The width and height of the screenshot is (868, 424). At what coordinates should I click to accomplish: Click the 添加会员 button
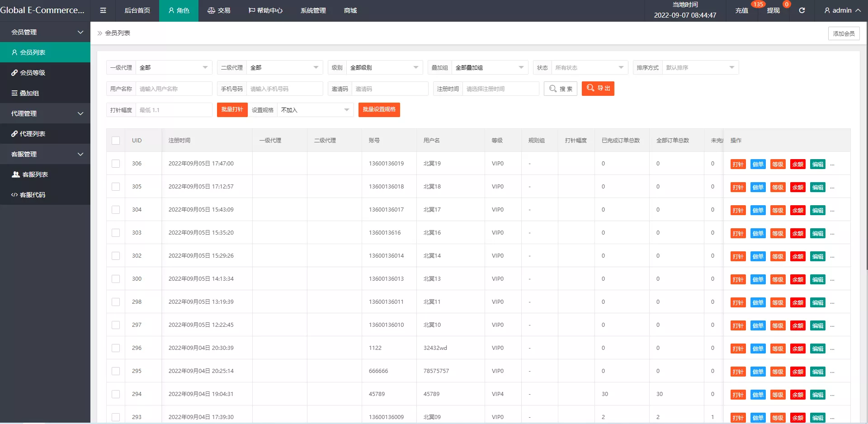[x=844, y=33]
